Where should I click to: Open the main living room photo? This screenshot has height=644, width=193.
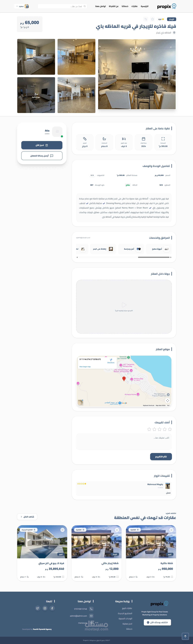137,74
